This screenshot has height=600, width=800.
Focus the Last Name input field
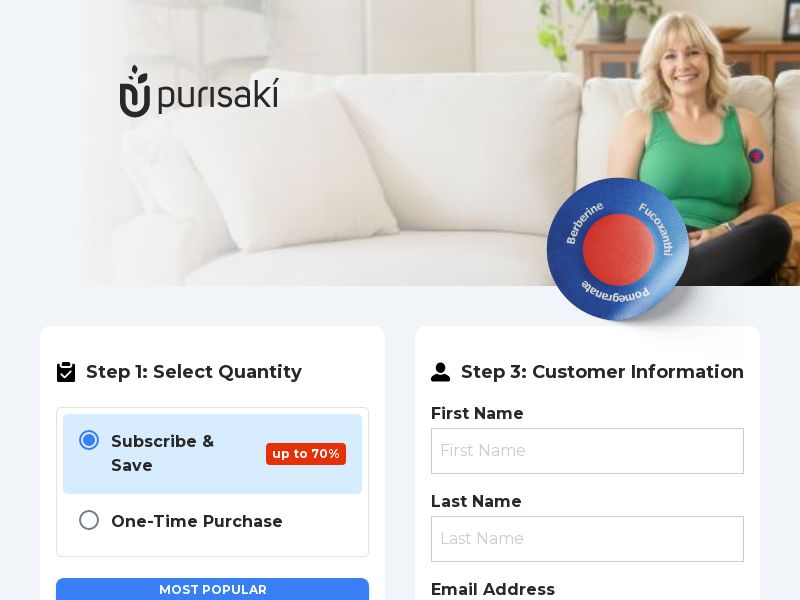coord(587,539)
